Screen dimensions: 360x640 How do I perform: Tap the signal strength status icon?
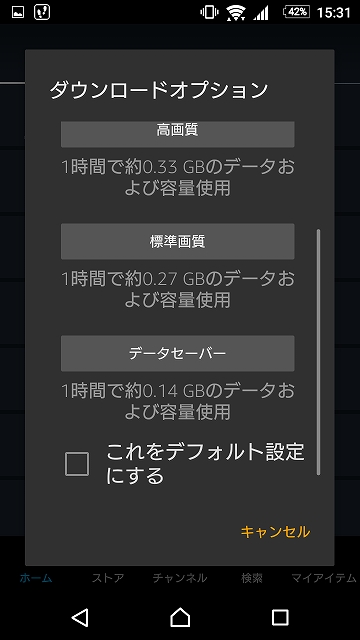pyautogui.click(x=261, y=13)
